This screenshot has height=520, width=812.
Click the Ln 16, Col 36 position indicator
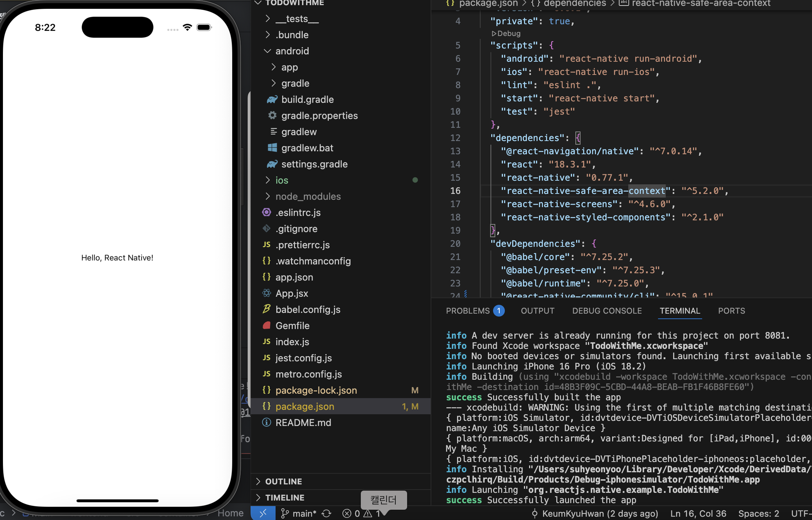tap(698, 513)
